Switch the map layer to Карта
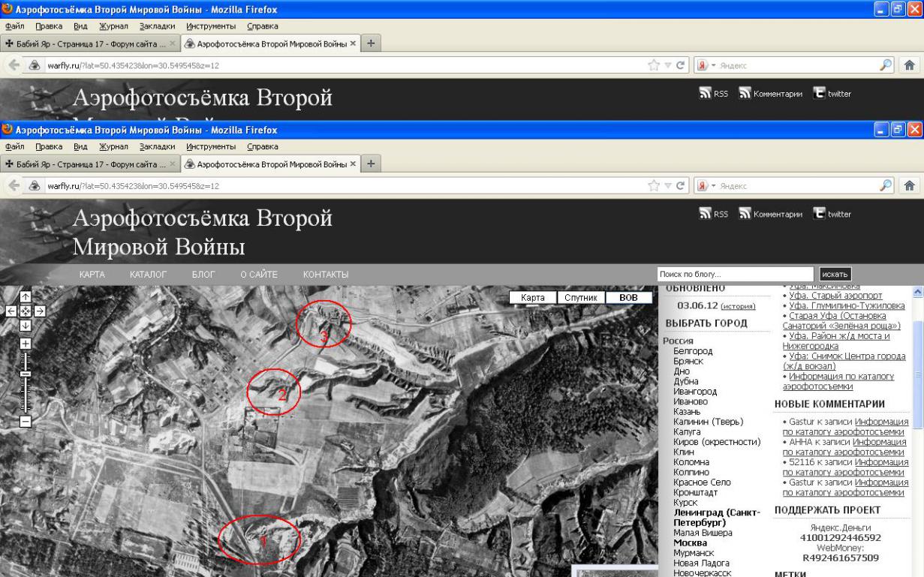The image size is (924, 577). pyautogui.click(x=531, y=298)
